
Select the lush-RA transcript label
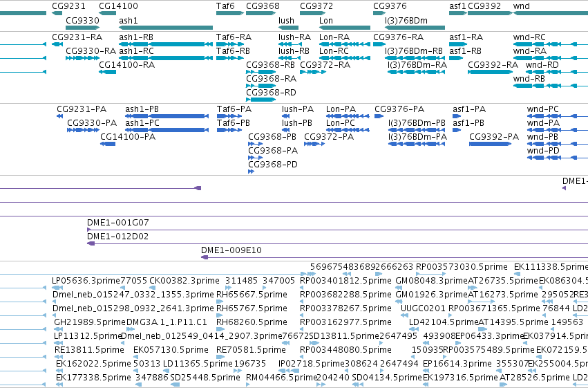point(295,37)
